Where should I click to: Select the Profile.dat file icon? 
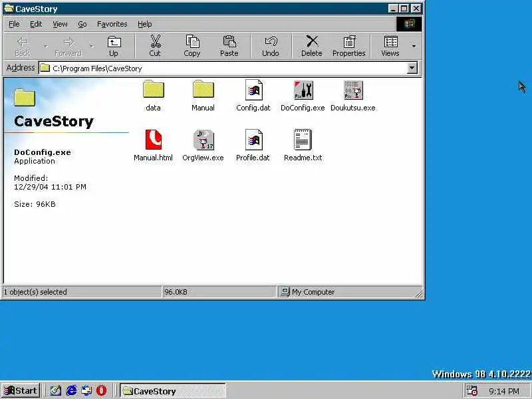click(254, 140)
